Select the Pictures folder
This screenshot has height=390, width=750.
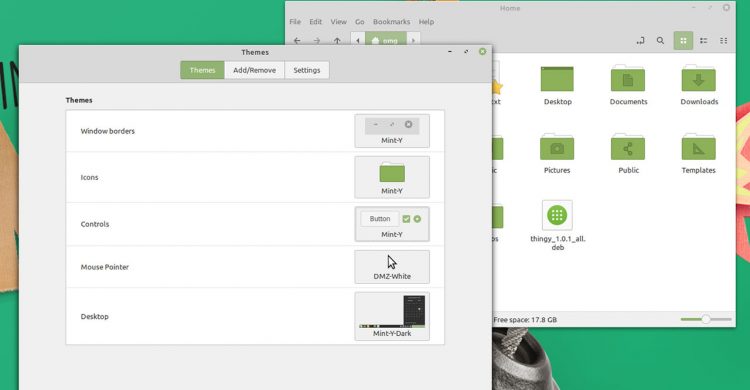pyautogui.click(x=557, y=154)
